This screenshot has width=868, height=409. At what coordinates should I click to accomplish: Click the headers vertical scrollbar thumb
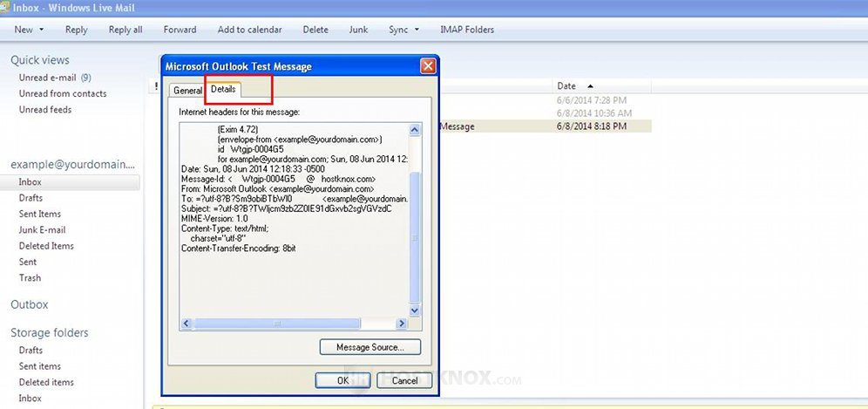pos(415,237)
